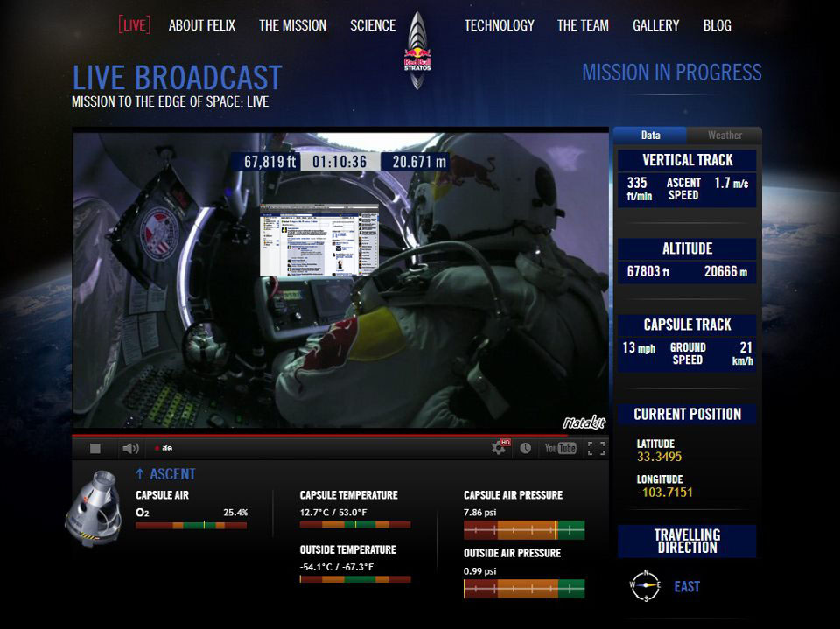
Task: Open the GALLERY page
Action: pos(655,25)
